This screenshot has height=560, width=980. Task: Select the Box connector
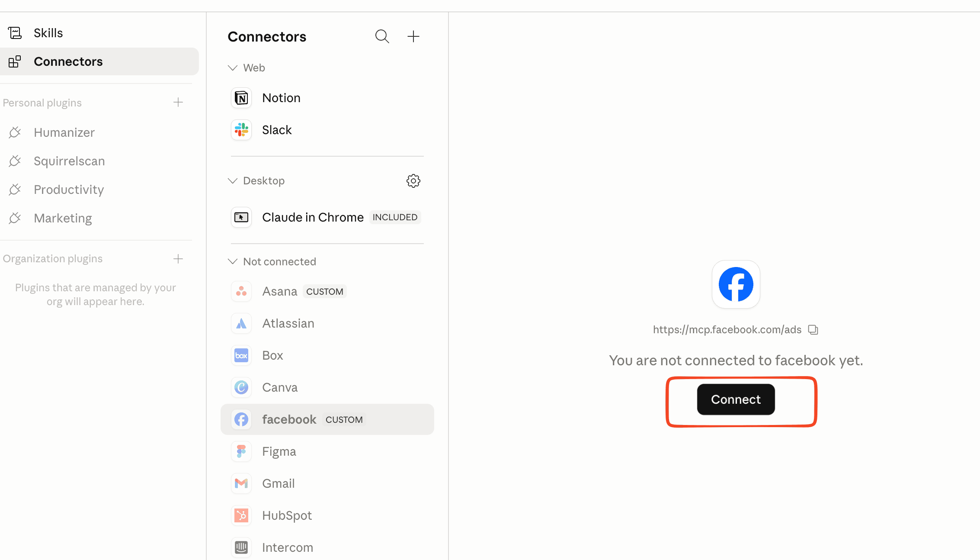click(x=327, y=356)
